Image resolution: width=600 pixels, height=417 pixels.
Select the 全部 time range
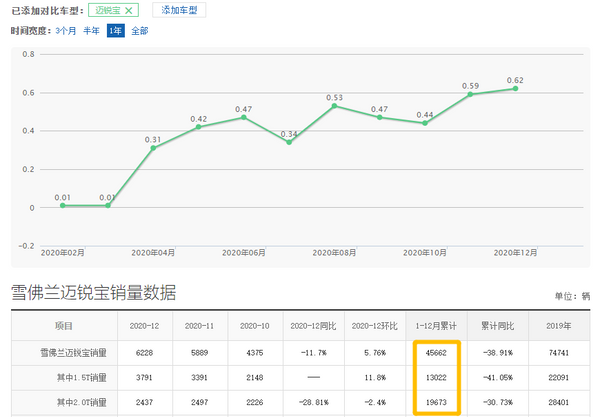click(140, 31)
